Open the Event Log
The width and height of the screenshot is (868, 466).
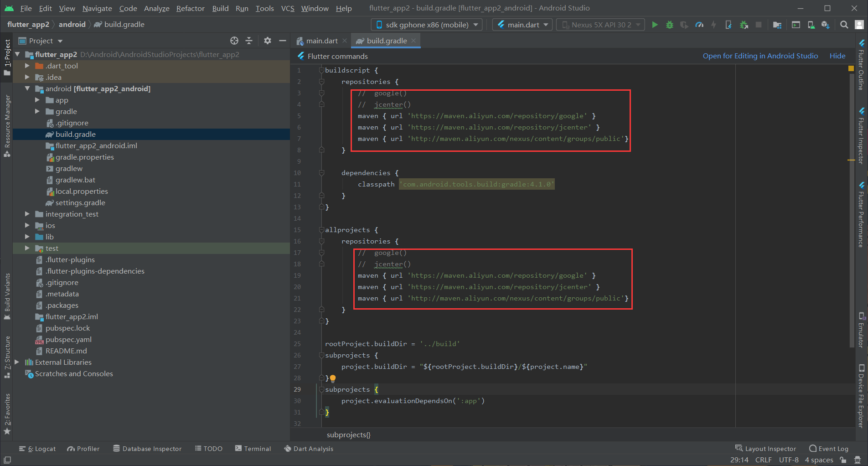pyautogui.click(x=829, y=449)
